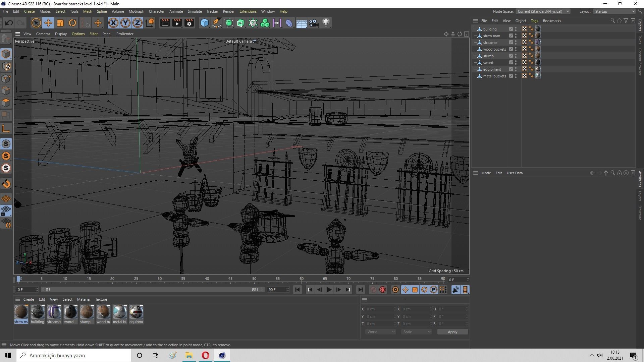Screen dimensions: 644x362
Task: Select the straw man object
Action: point(491,36)
